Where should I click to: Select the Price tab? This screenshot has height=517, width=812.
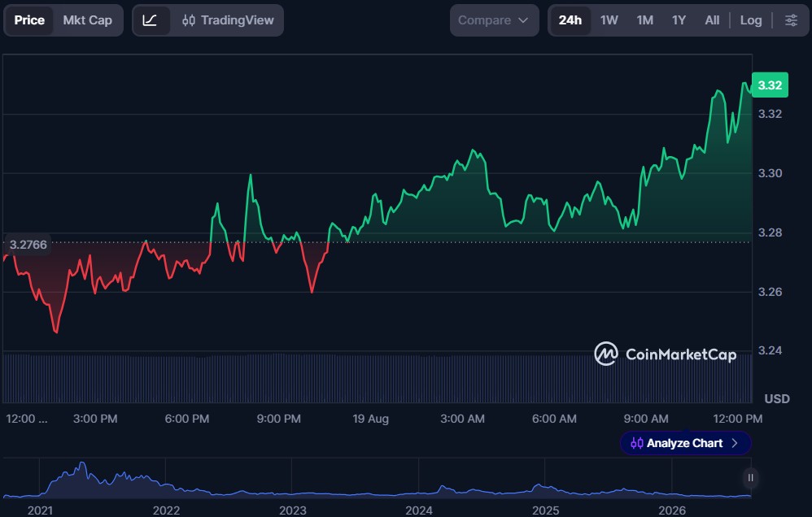29,20
